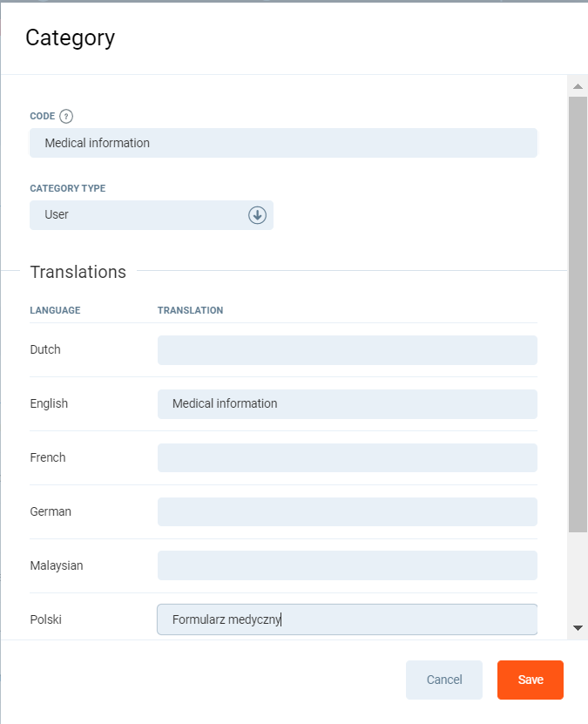Screen dimensions: 588x724
Task: Click the English translation field
Action: click(347, 404)
